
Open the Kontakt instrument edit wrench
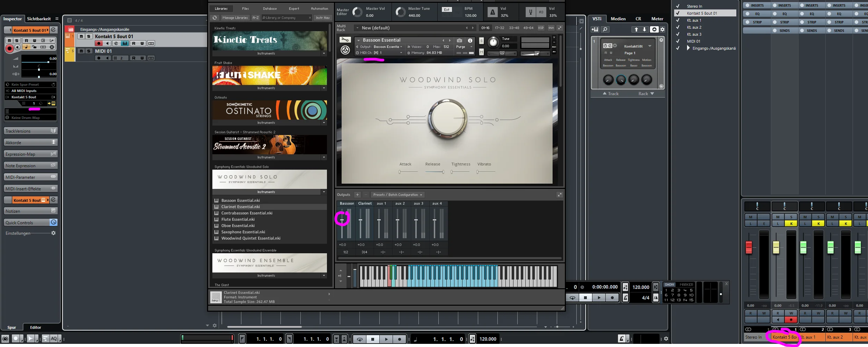345,40
